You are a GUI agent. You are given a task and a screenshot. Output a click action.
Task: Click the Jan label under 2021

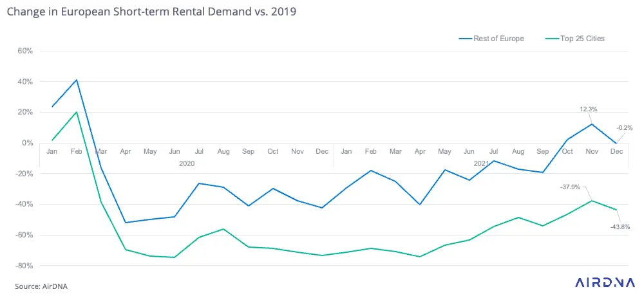tap(346, 151)
